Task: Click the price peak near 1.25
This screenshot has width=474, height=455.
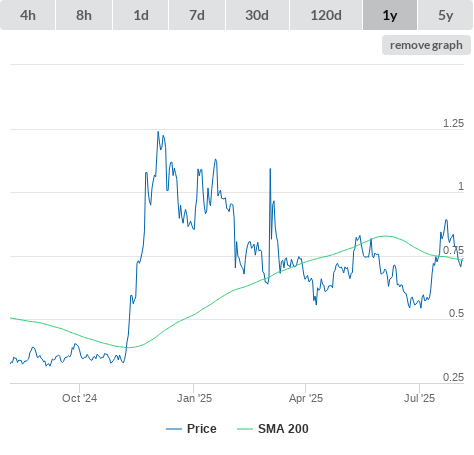Action: pos(158,132)
